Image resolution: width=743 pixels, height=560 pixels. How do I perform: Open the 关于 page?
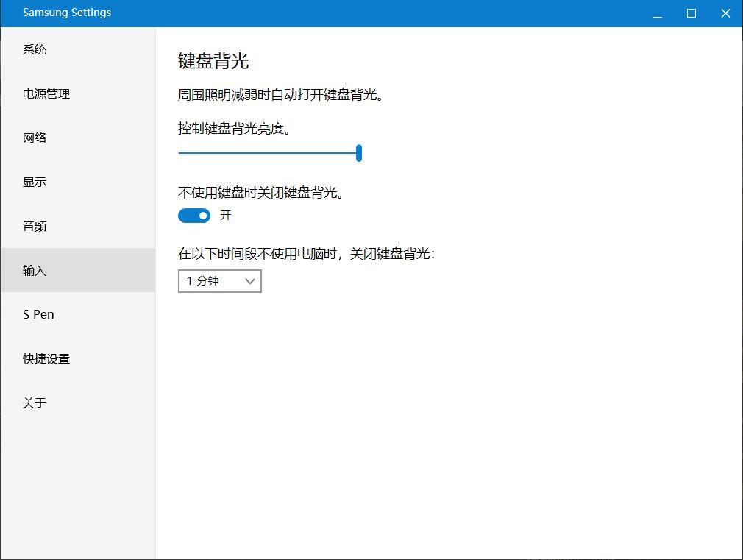[x=34, y=403]
